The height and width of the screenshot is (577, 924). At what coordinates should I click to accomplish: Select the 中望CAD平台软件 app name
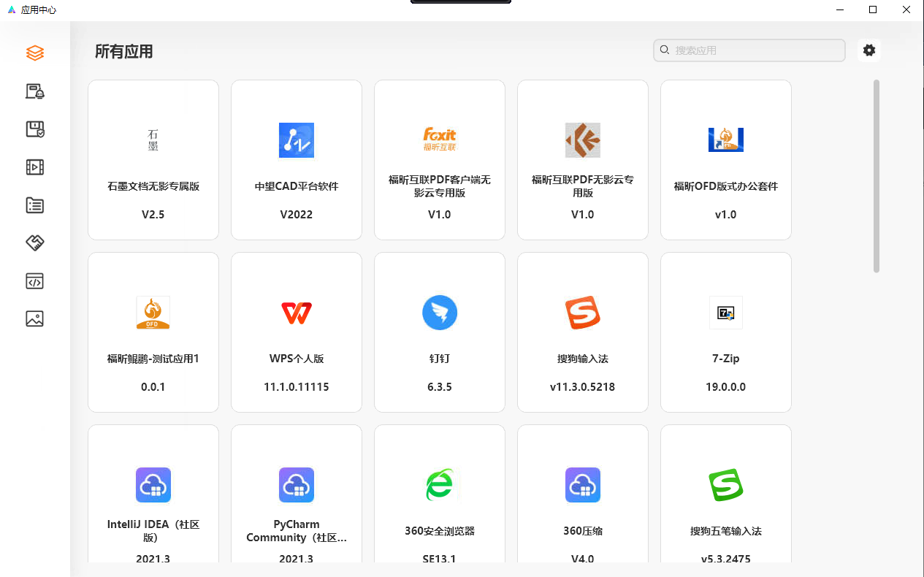[297, 186]
